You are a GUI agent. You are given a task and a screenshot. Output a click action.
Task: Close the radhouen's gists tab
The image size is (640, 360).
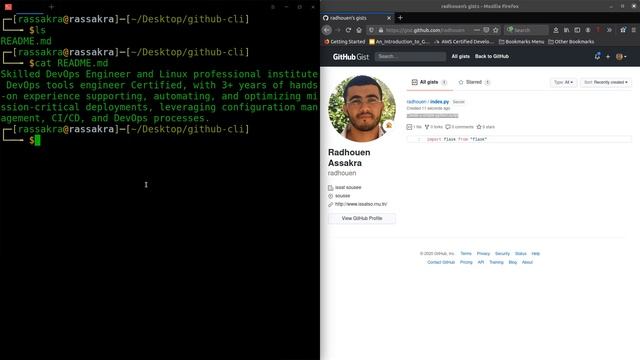(389, 18)
